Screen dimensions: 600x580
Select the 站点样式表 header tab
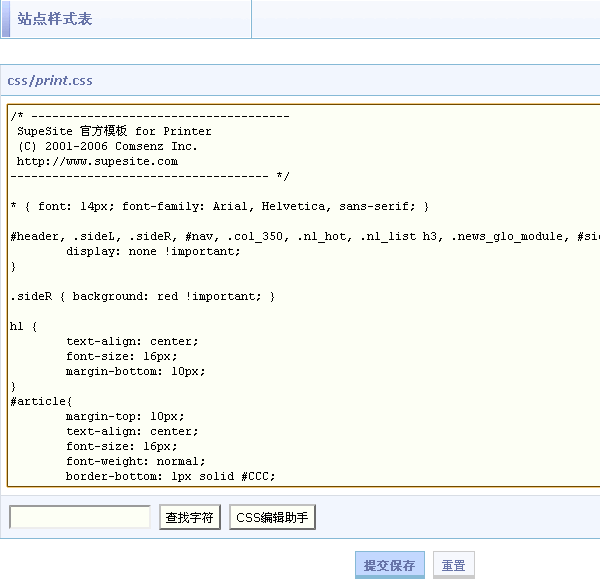point(55,19)
